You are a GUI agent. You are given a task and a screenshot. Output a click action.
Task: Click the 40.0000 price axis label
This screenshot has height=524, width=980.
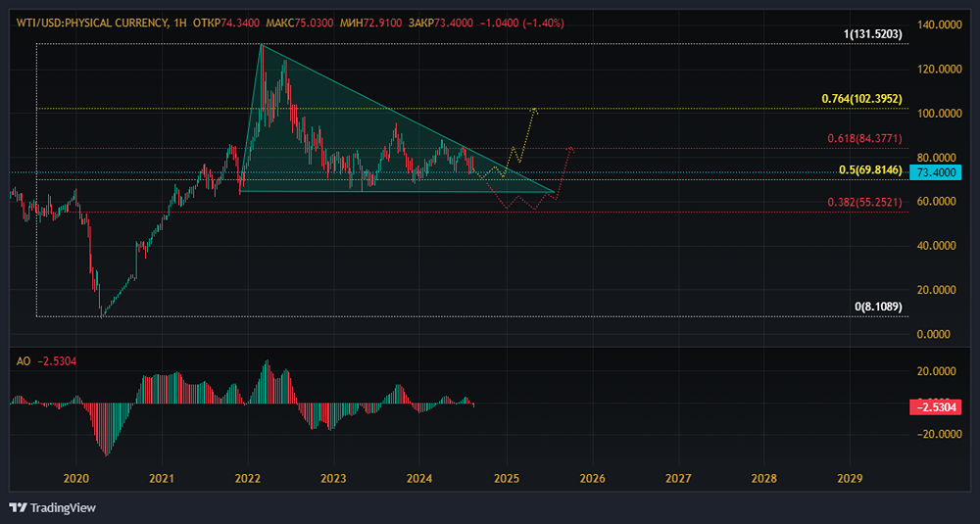pyautogui.click(x=937, y=246)
